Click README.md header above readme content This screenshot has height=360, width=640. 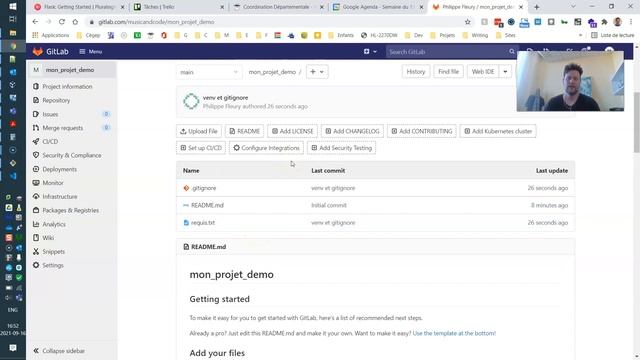click(209, 247)
